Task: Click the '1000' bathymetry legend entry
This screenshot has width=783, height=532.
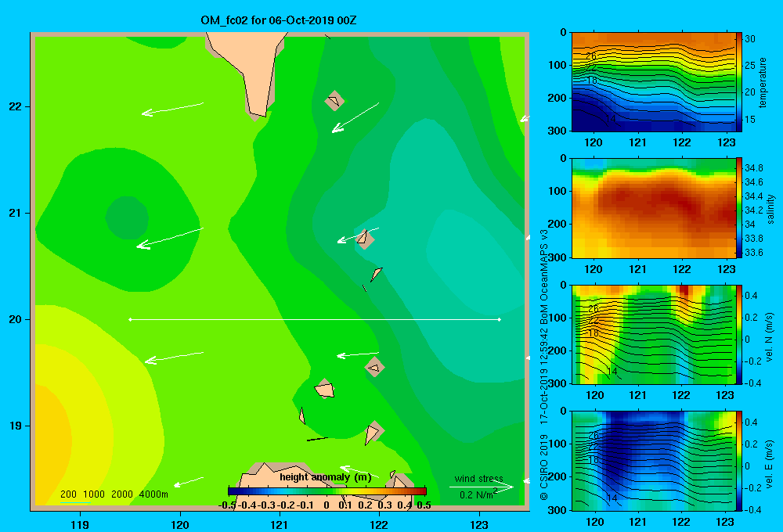Action: 94,494
